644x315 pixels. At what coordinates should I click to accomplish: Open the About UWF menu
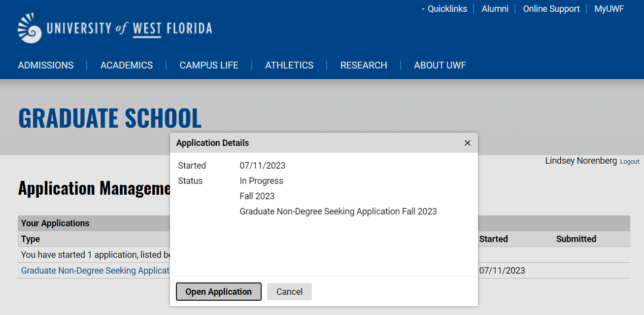(440, 65)
